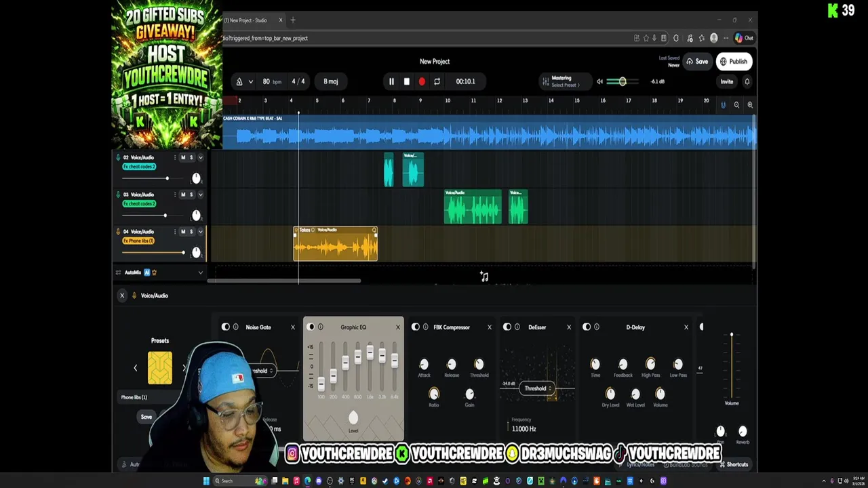Open Windows Start menu
868x488 pixels.
tap(206, 481)
